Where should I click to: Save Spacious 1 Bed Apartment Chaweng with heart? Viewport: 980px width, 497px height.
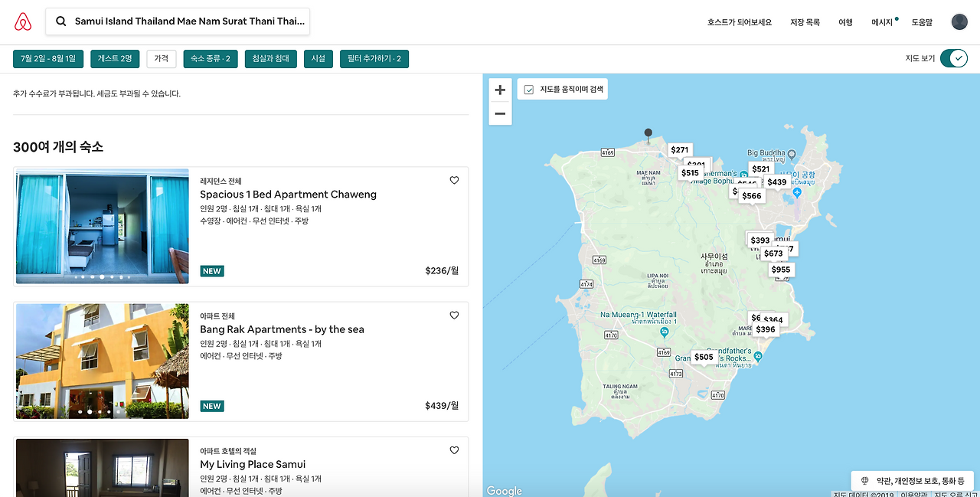pyautogui.click(x=454, y=180)
